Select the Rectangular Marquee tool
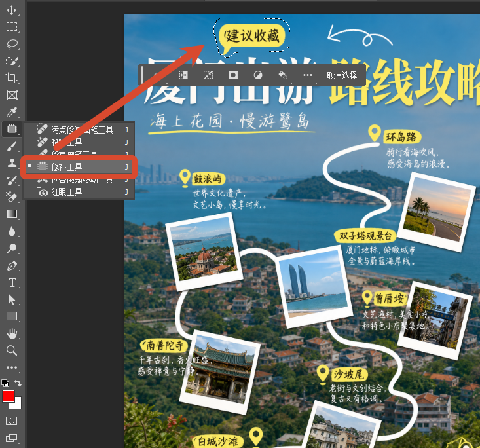Image resolution: width=480 pixels, height=448 pixels. (x=12, y=27)
